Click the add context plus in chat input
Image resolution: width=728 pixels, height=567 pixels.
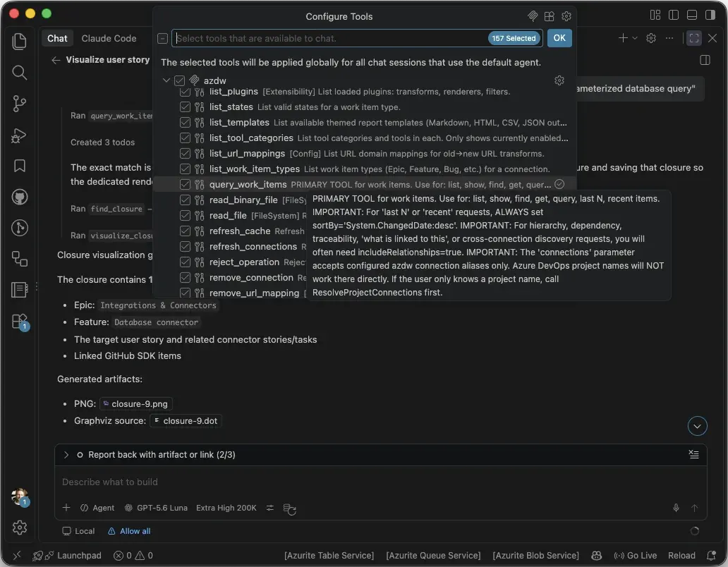pos(66,508)
